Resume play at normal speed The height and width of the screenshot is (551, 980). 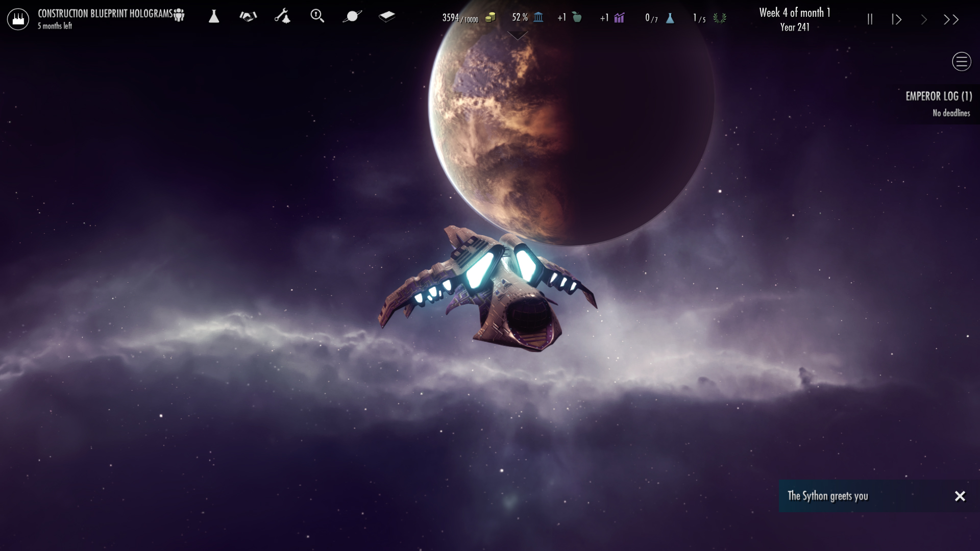click(897, 19)
